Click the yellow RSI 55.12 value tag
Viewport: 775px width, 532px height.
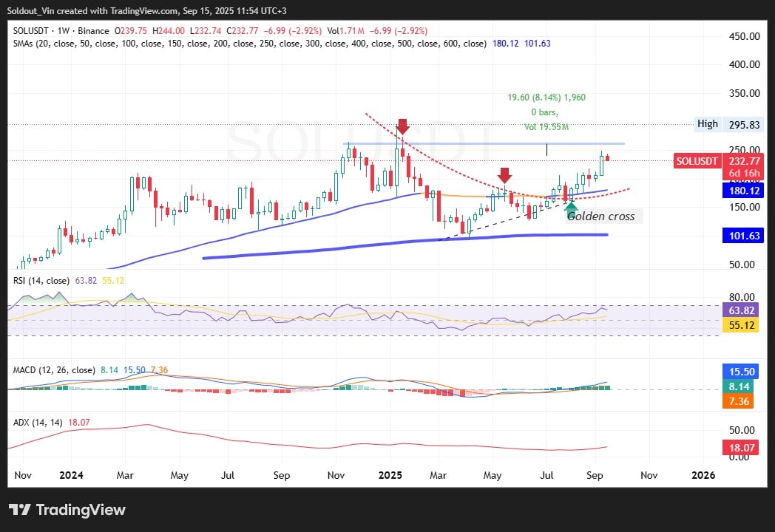(740, 325)
